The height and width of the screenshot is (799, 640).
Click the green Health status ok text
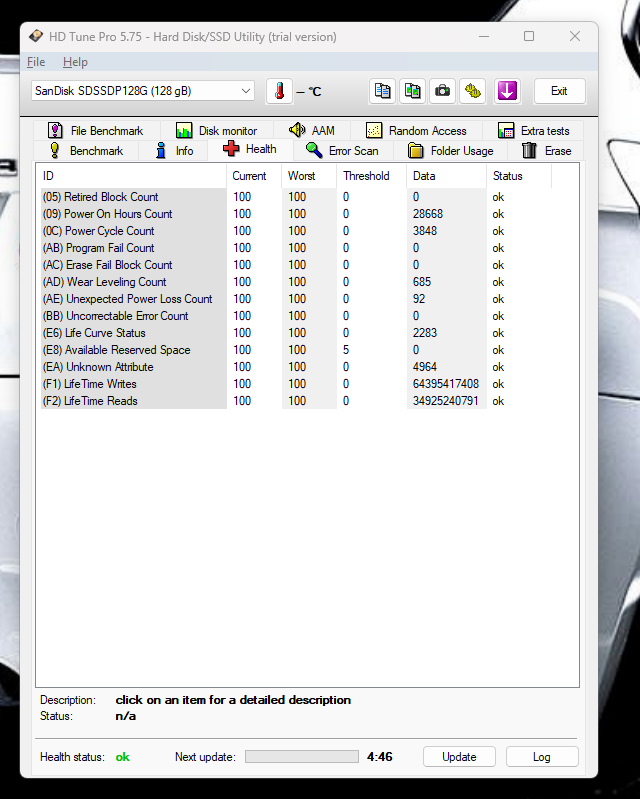pos(123,757)
